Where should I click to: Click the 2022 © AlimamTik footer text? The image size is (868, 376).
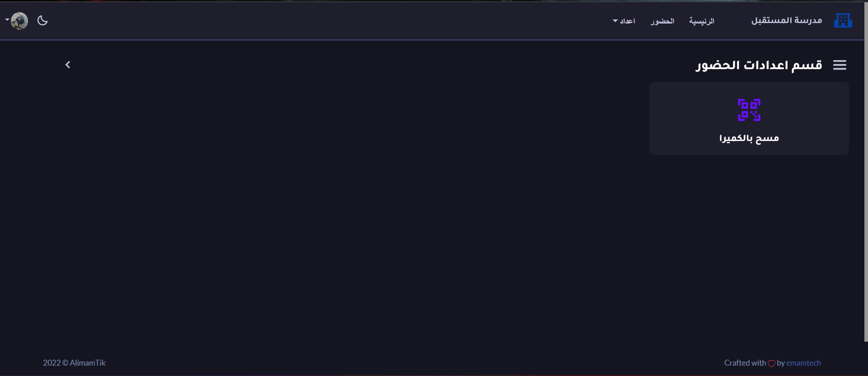pos(75,363)
